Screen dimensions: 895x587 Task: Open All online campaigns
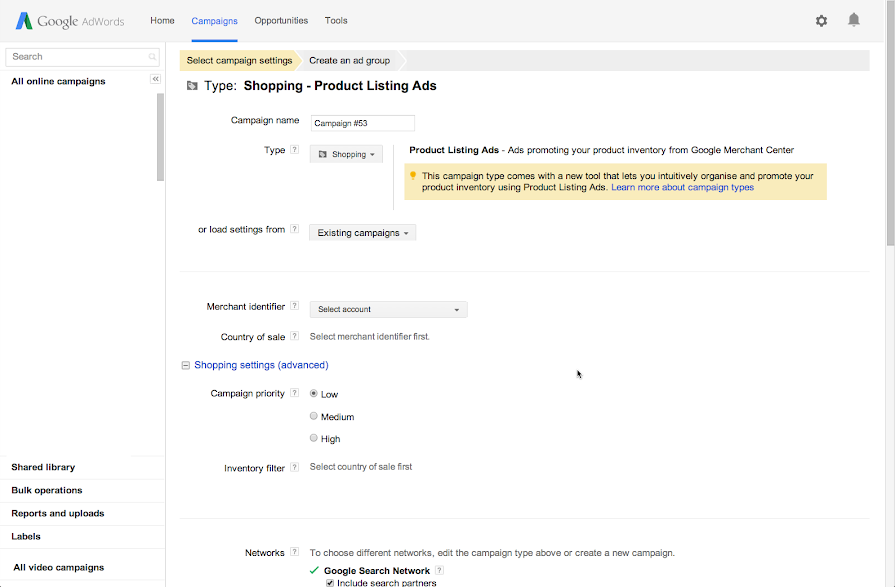pyautogui.click(x=58, y=81)
